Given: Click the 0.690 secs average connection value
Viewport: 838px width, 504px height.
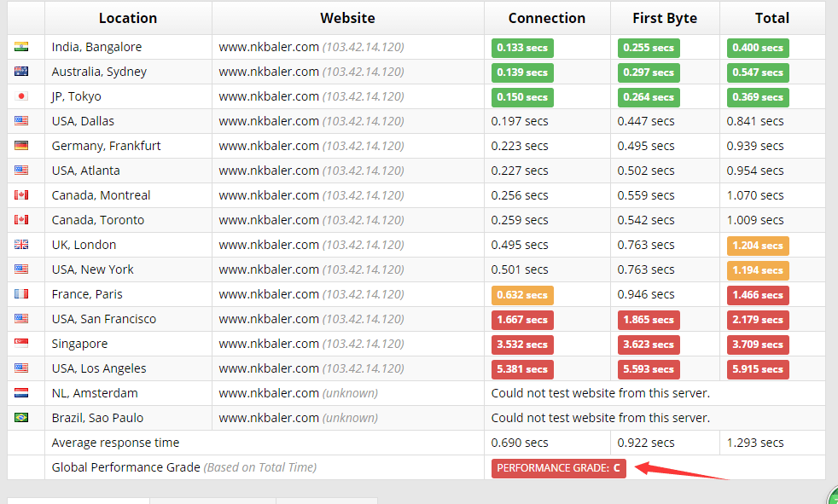Looking at the screenshot, I should (520, 443).
